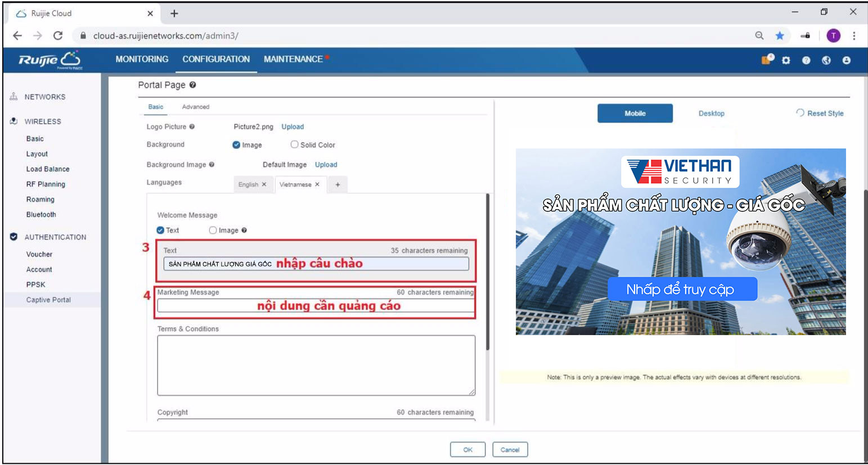
Task: Open the user account icon in header
Action: (x=846, y=60)
